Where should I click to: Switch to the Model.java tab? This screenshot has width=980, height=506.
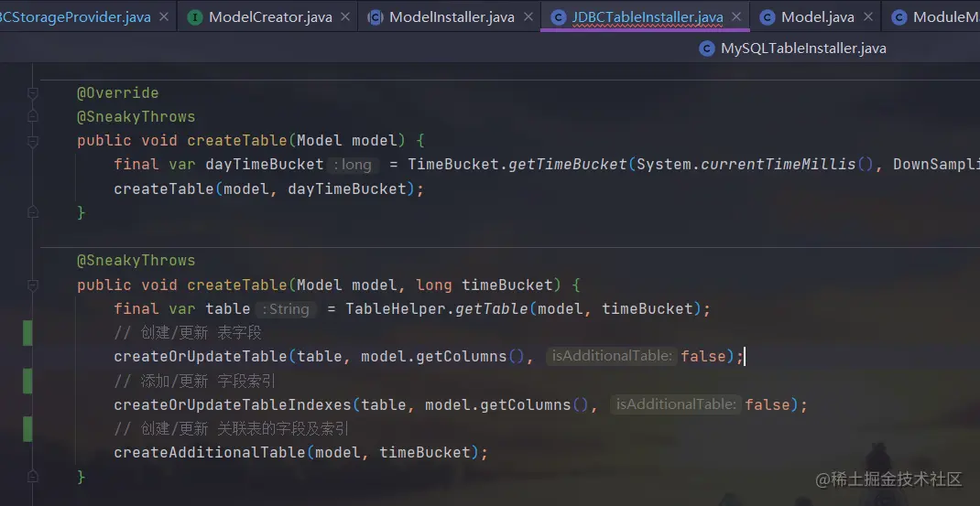click(x=817, y=16)
